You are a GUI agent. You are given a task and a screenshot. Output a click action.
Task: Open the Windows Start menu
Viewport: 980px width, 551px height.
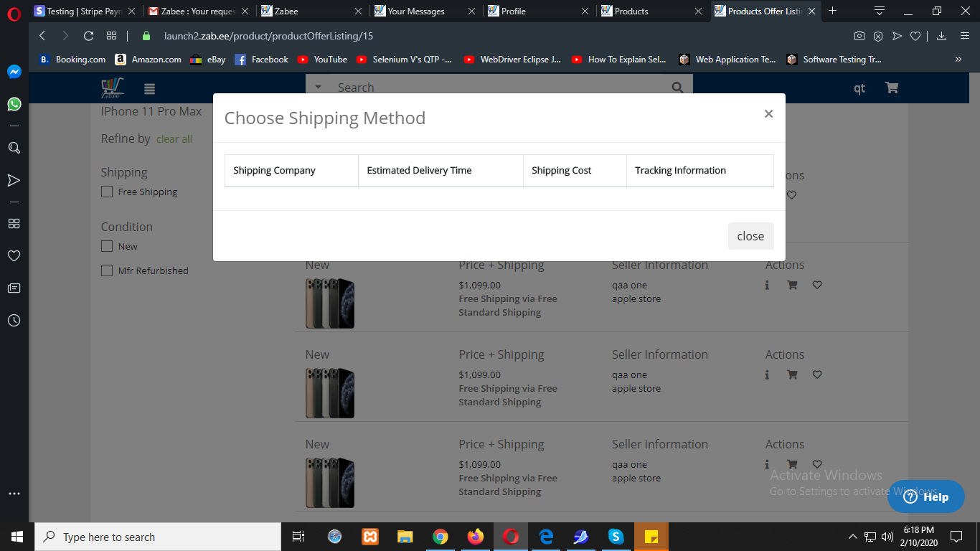(x=17, y=536)
